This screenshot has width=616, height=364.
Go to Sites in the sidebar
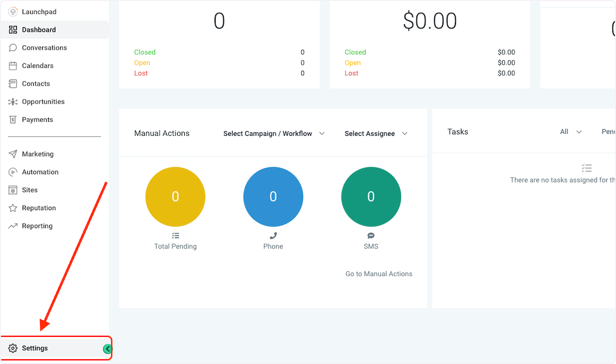[30, 190]
